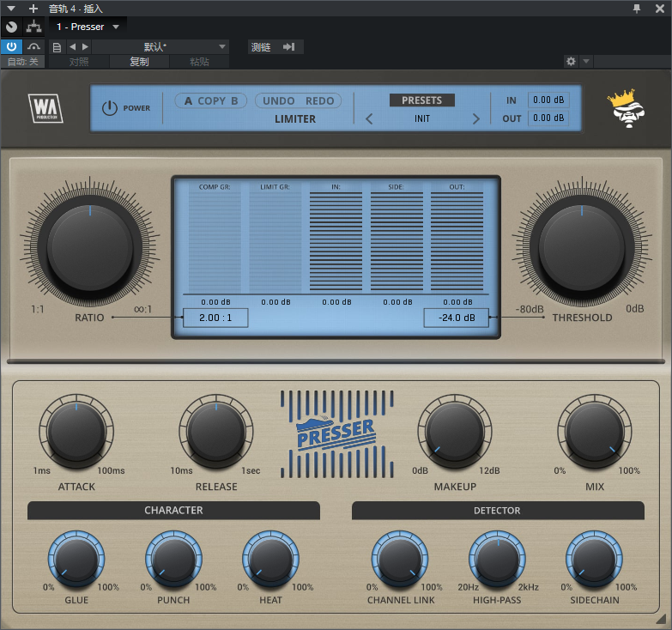
Task: Click the HEAT knob
Action: tap(270, 560)
